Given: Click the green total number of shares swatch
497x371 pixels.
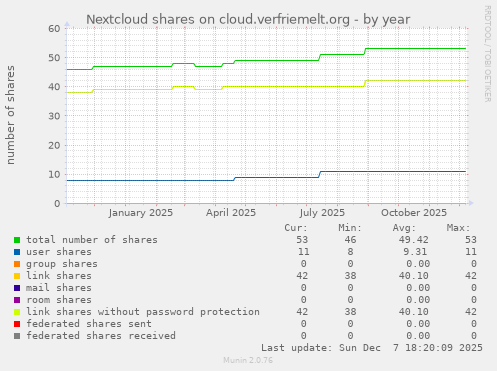Looking at the screenshot, I should click(17, 240).
